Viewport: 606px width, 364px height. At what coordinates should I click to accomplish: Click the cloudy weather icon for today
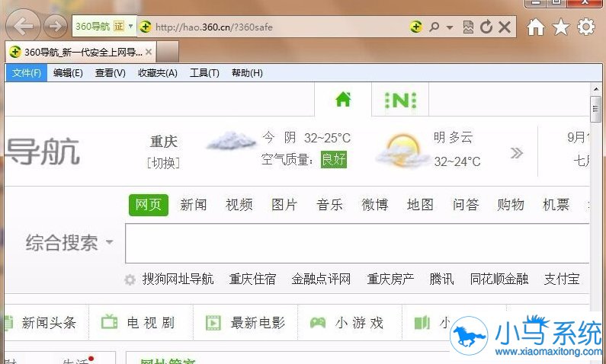click(231, 141)
